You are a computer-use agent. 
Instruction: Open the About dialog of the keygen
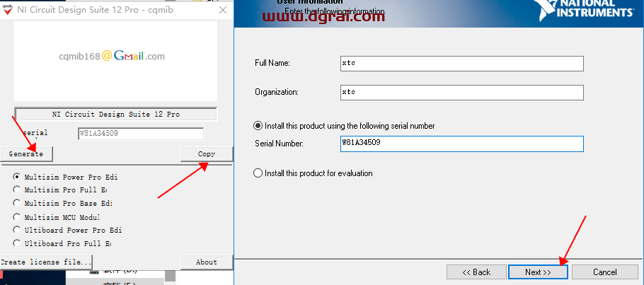[207, 262]
